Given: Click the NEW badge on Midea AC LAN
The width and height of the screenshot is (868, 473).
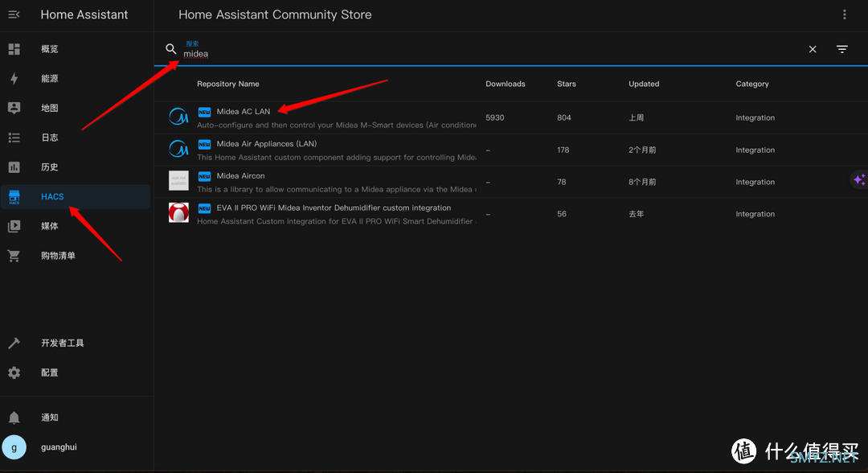Looking at the screenshot, I should (204, 112).
